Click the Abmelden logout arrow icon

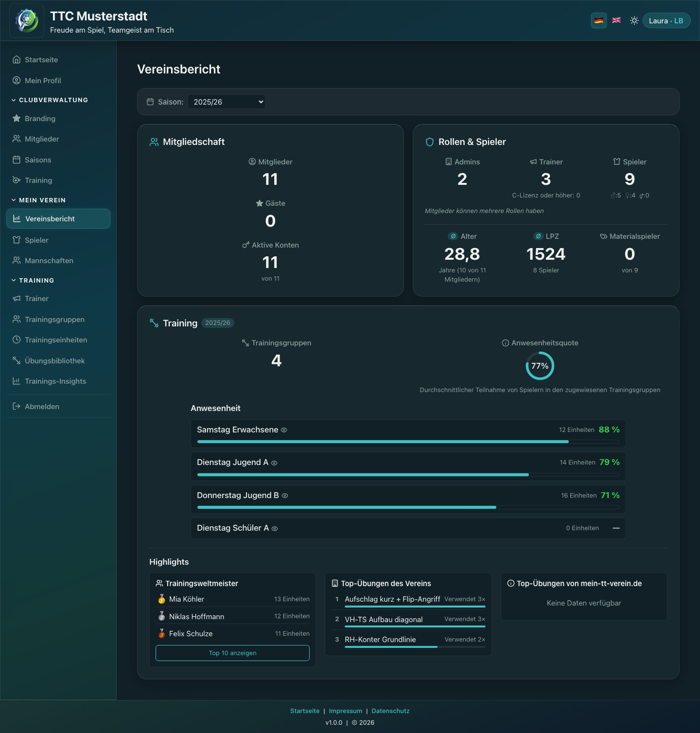click(x=17, y=406)
